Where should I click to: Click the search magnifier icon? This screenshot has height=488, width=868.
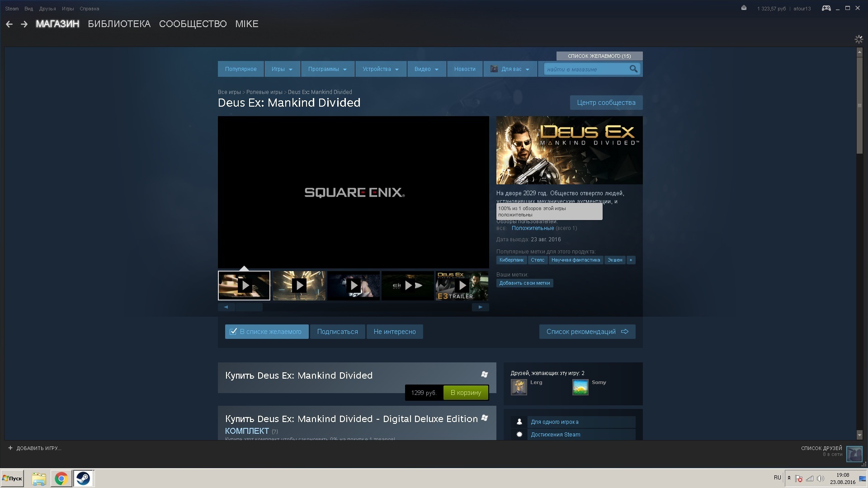pos(633,69)
